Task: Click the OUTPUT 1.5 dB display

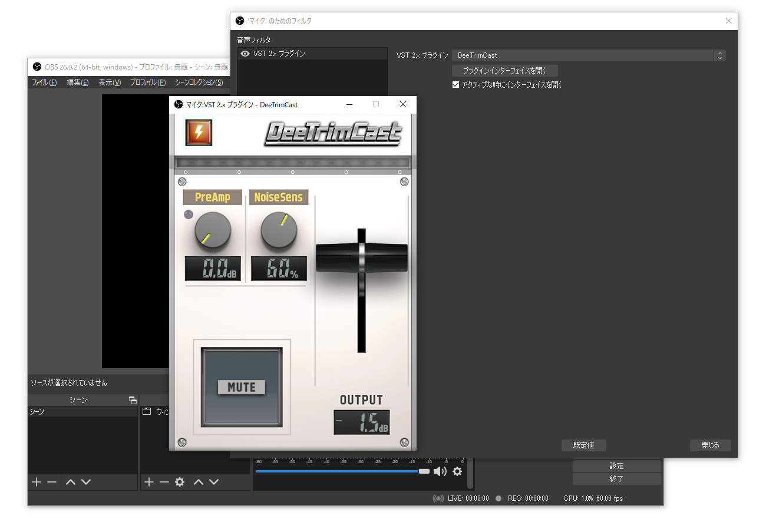Action: coord(362,422)
